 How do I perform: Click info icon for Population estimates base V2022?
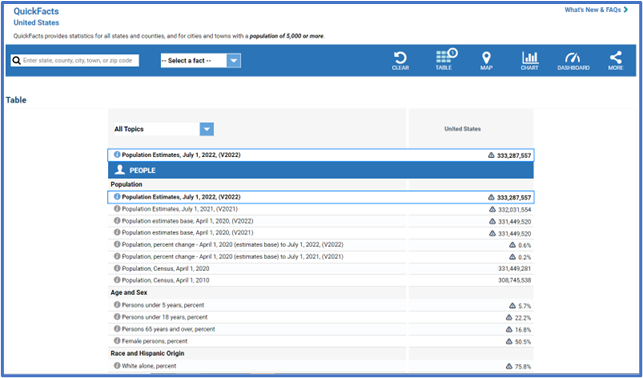[x=117, y=221]
